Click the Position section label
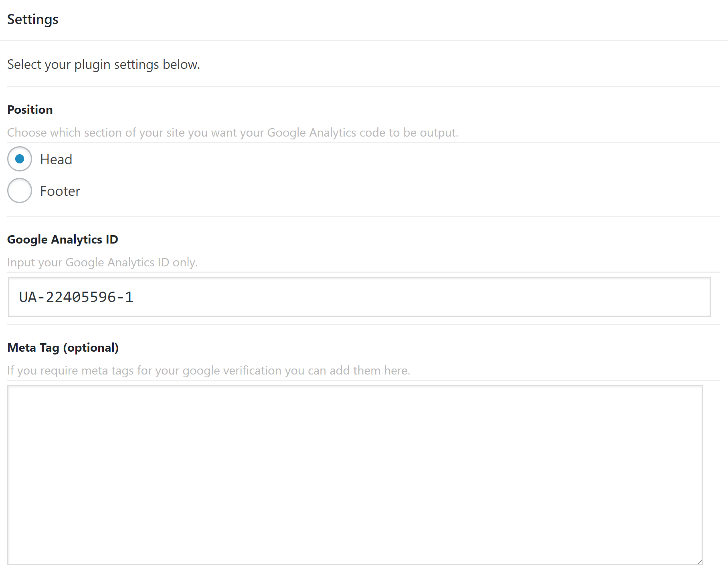The width and height of the screenshot is (728, 572). 30,109
